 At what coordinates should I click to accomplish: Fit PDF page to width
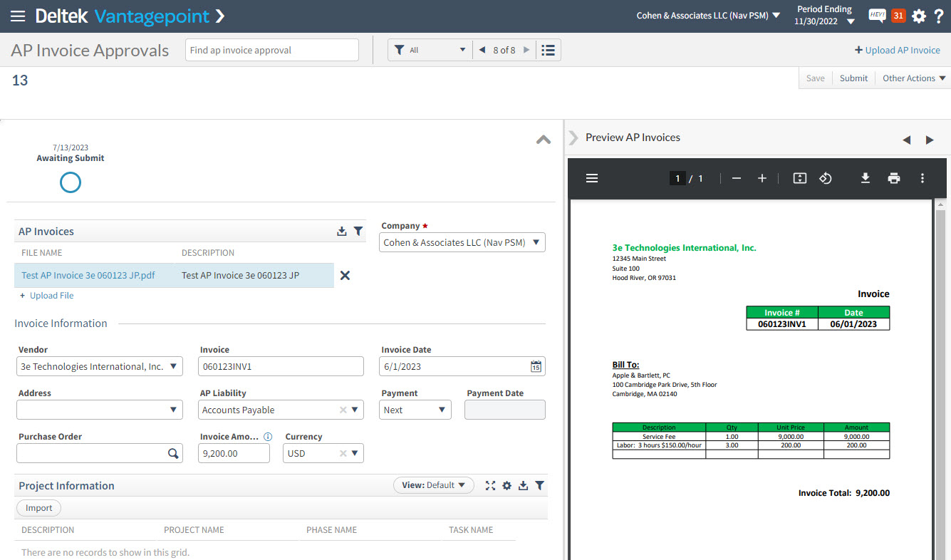pos(800,178)
